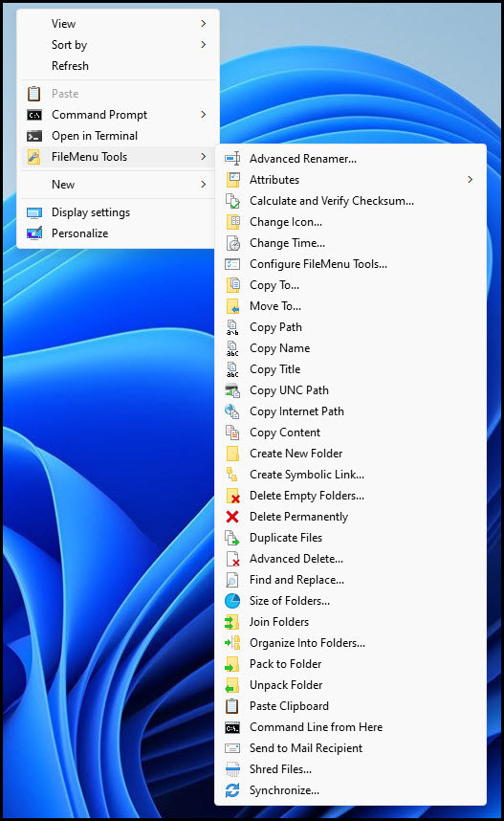Click the Delete Empty Folders icon
The image size is (504, 821).
tap(232, 496)
